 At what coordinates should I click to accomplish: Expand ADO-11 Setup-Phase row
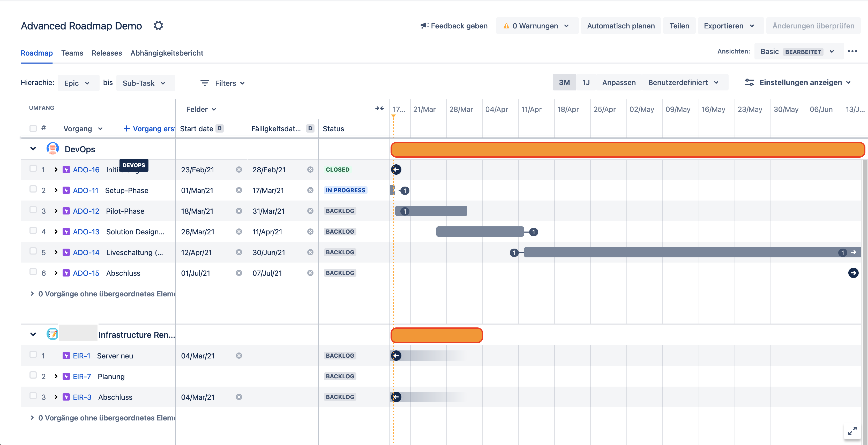tap(56, 190)
